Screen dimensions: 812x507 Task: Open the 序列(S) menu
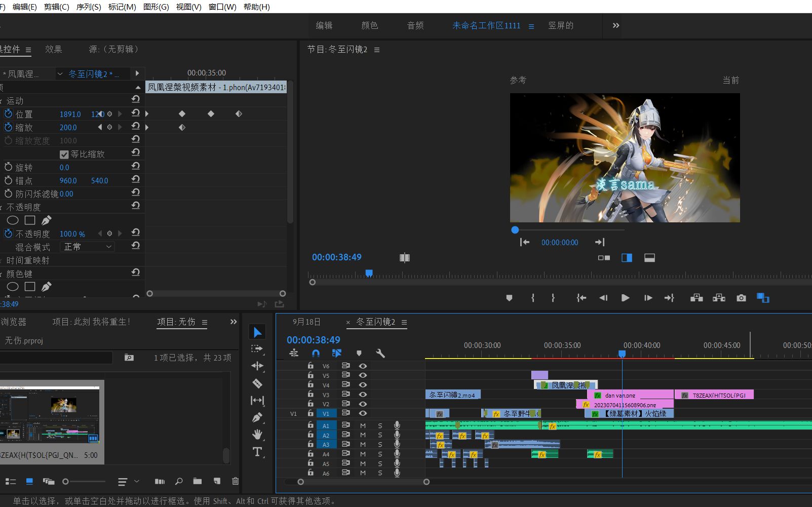pyautogui.click(x=89, y=7)
